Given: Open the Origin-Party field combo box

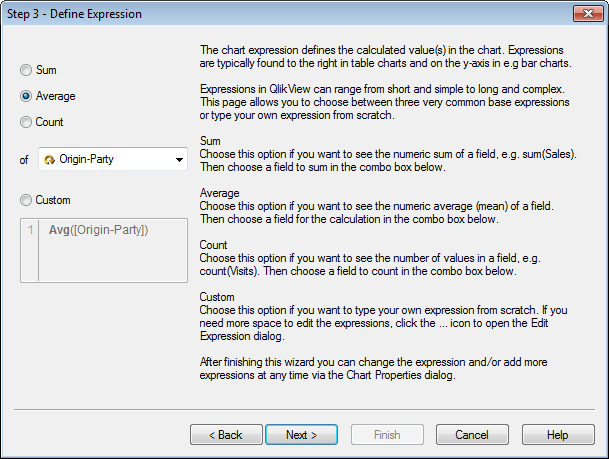Looking at the screenshot, I should [113, 159].
